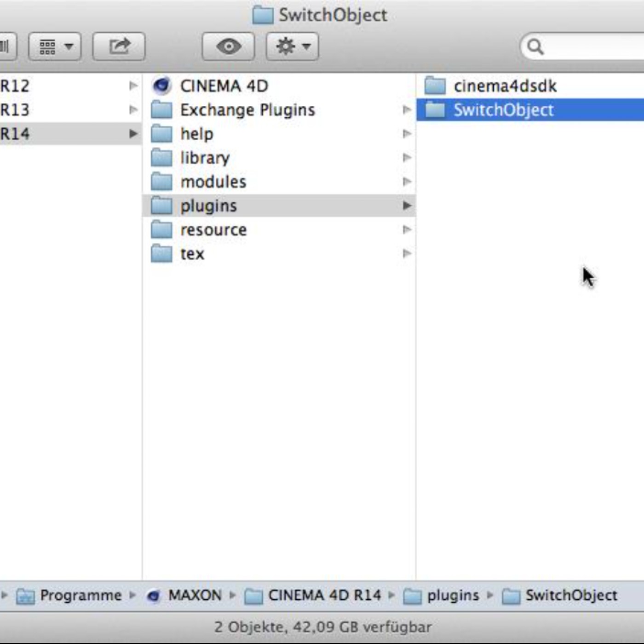
Task: Click the help folder icon
Action: (x=161, y=133)
